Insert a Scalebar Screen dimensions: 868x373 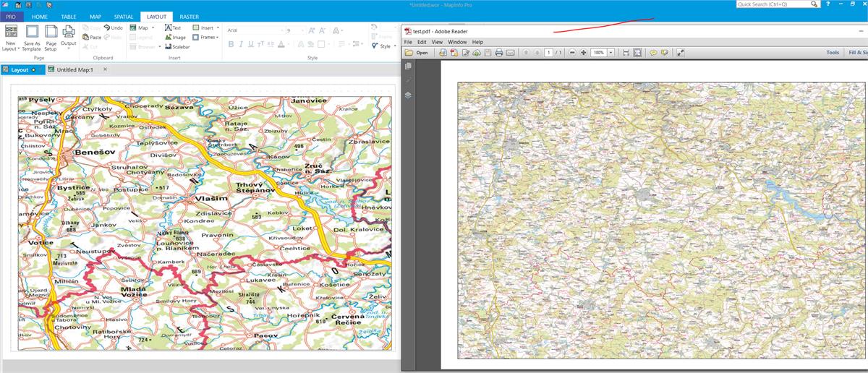(x=177, y=46)
